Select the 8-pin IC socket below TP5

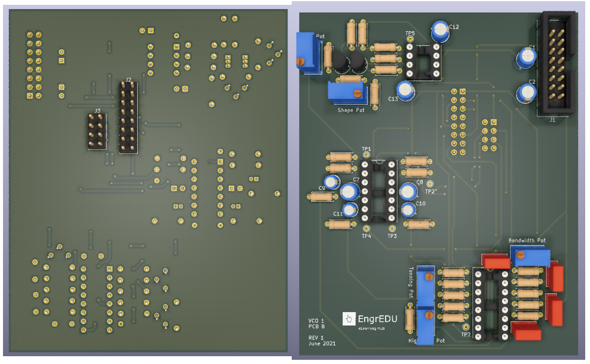426,62
